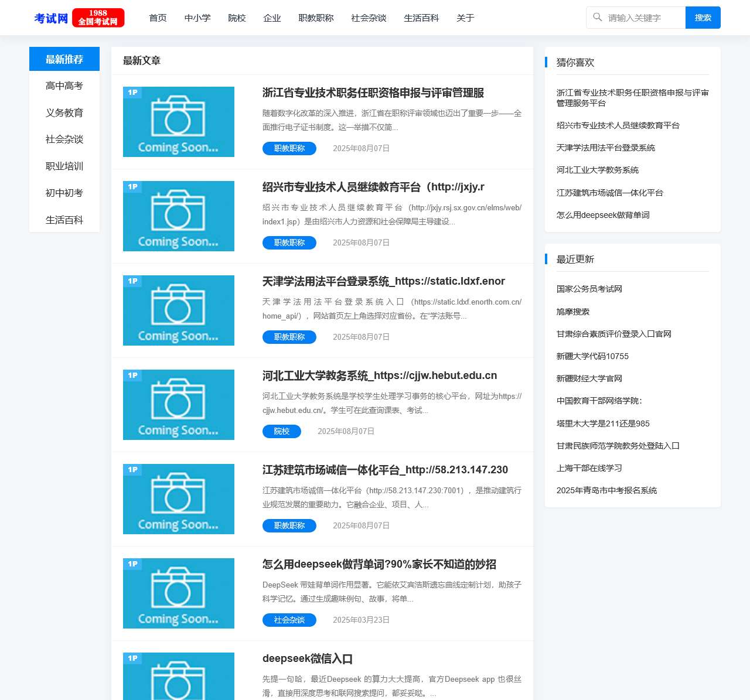The width and height of the screenshot is (750, 700).
Task: Click 国家公务员考试网 in 最近更新 list
Action: [589, 289]
